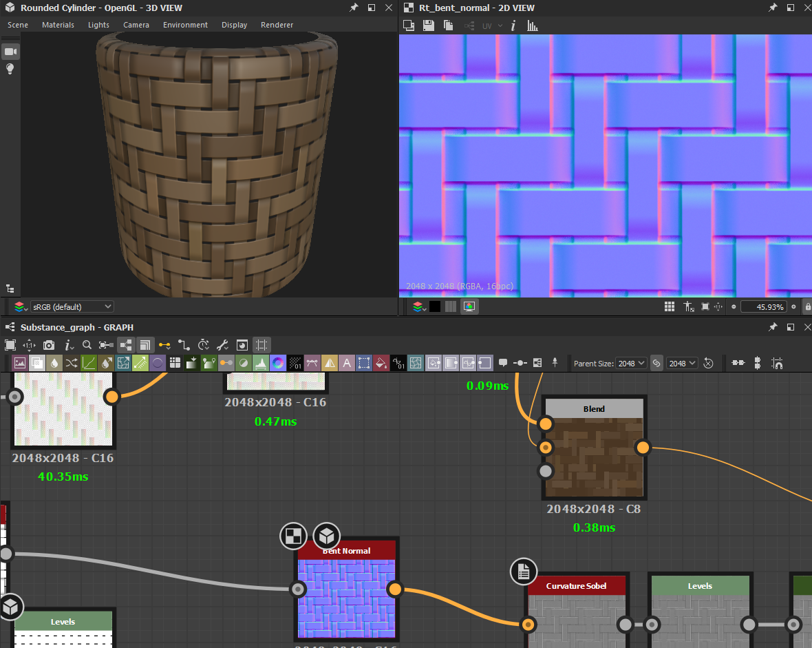Click the histogram icon in 2D view
Viewport: 812px width, 648px height.
(533, 25)
